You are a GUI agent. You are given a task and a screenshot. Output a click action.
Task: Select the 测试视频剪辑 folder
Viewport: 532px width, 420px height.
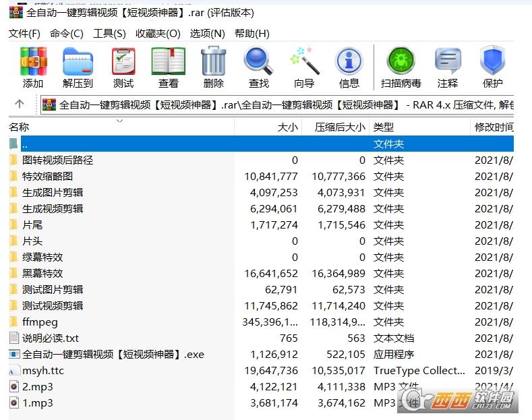53,305
